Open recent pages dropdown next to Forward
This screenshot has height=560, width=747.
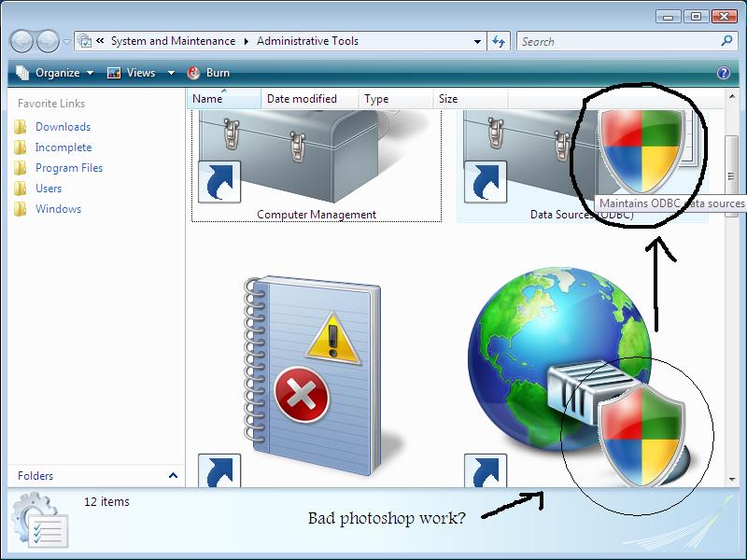tap(66, 42)
